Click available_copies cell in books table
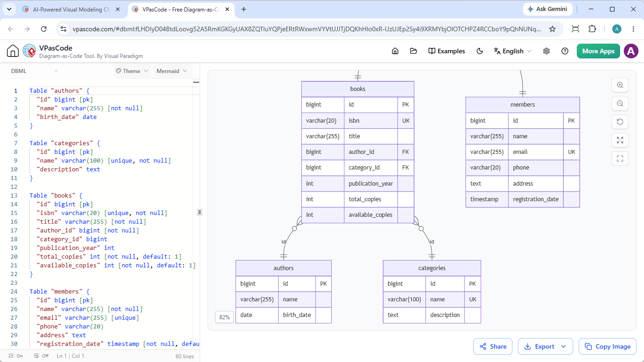The height and width of the screenshot is (362, 644). (371, 215)
